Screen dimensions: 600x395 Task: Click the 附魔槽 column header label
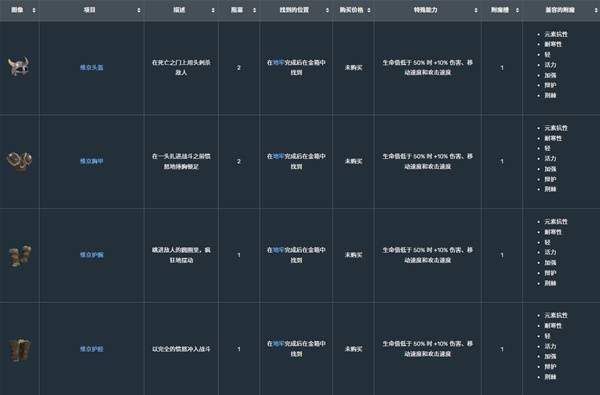coord(500,10)
